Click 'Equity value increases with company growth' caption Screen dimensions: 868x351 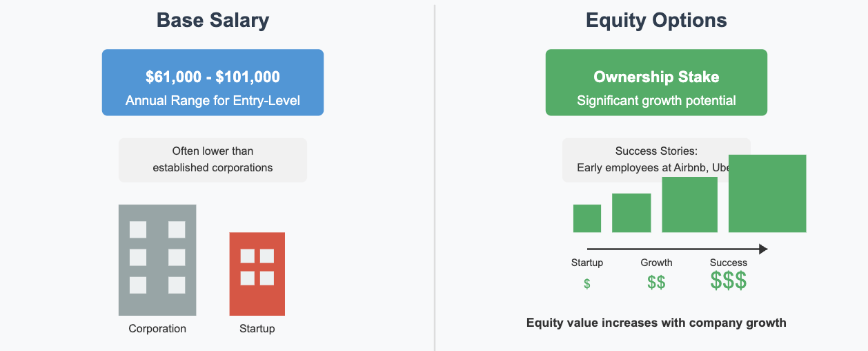pyautogui.click(x=656, y=323)
